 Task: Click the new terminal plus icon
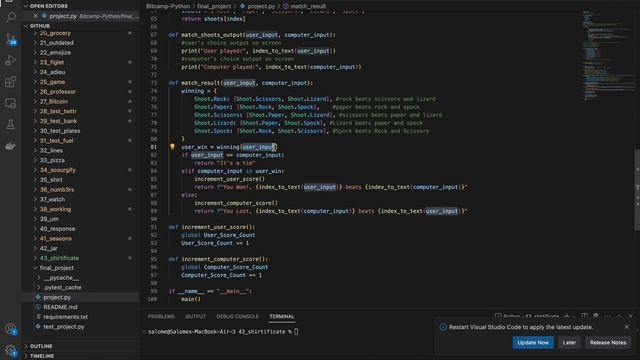point(567,316)
